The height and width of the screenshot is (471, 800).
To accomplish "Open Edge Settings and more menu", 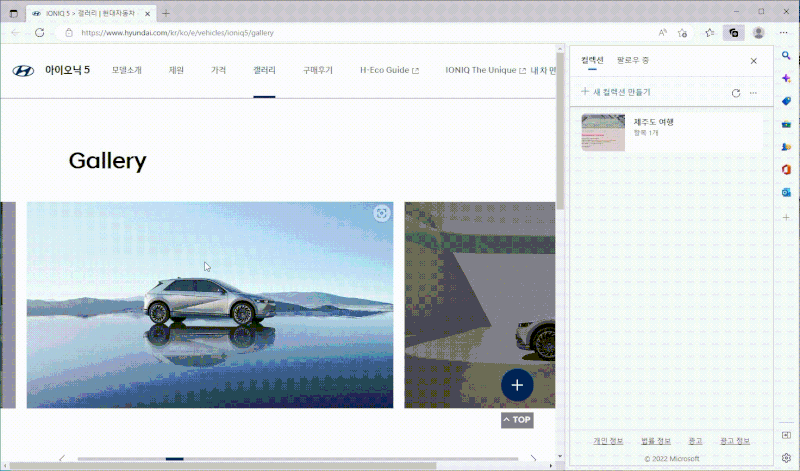I will point(784,33).
